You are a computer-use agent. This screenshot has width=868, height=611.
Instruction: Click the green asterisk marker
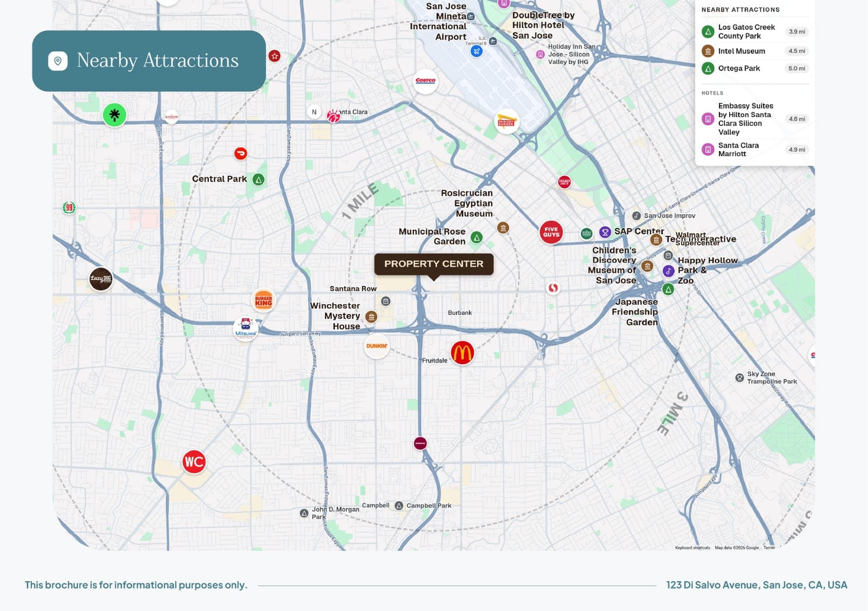pyautogui.click(x=114, y=115)
